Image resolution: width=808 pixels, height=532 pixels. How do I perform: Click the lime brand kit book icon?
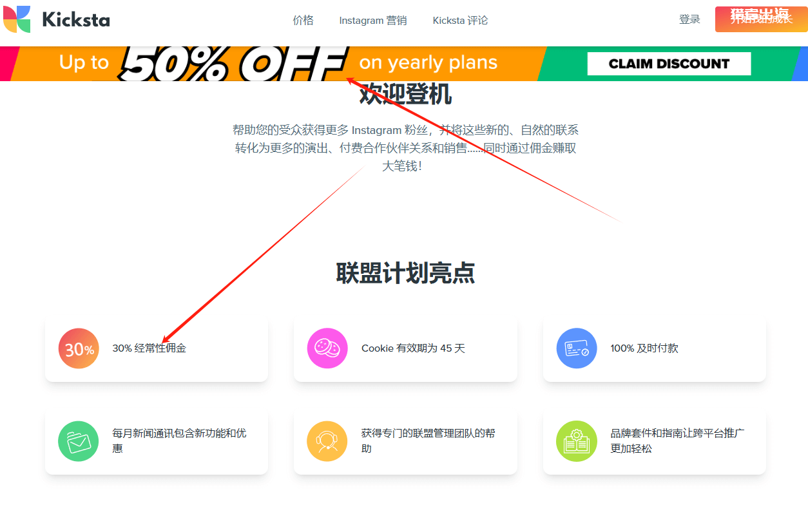point(577,441)
